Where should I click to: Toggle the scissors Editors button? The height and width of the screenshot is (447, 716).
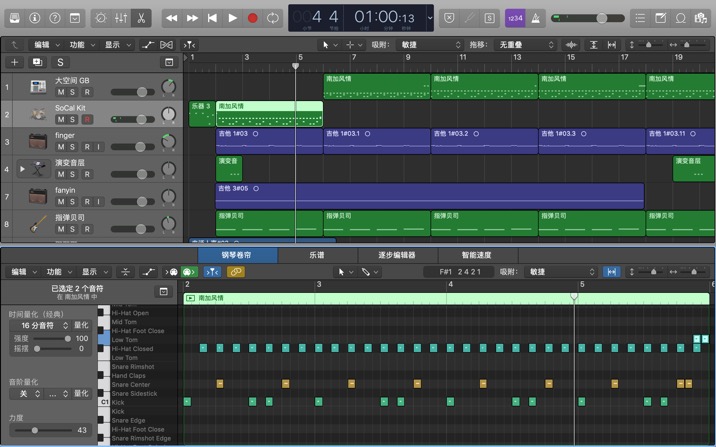pos(141,18)
